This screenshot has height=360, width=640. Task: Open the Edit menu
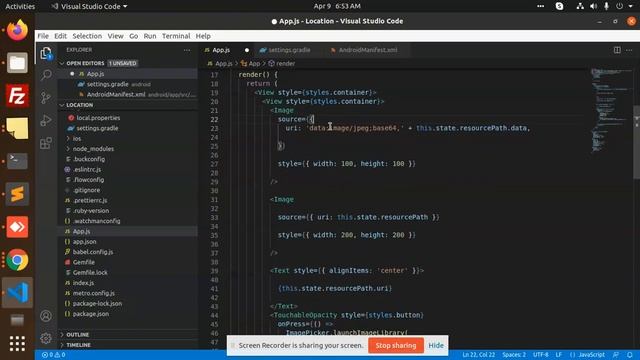[x=60, y=36]
